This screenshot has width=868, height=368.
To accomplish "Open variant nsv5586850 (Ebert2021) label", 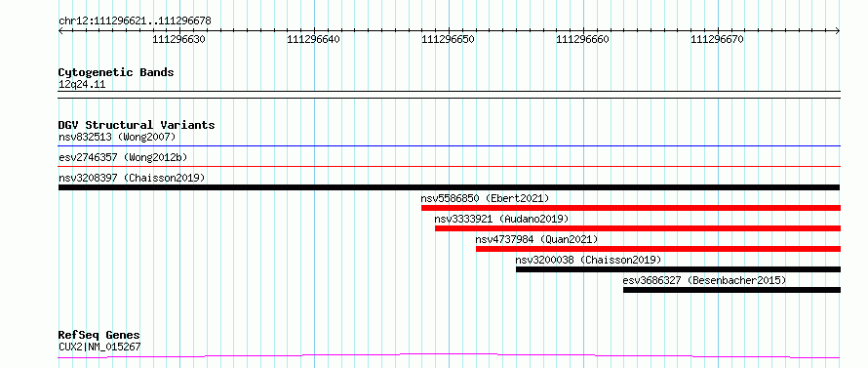I will pos(485,198).
